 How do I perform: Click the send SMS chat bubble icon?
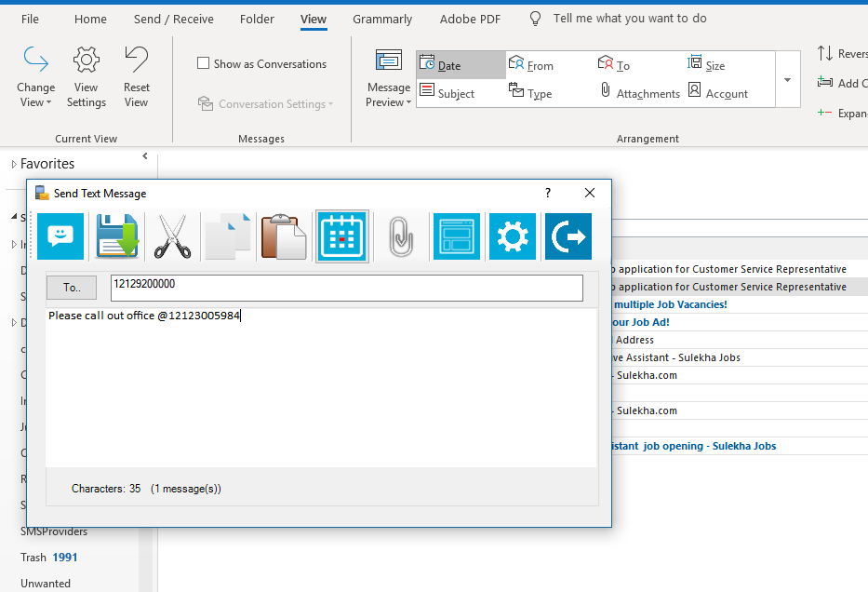tap(60, 236)
